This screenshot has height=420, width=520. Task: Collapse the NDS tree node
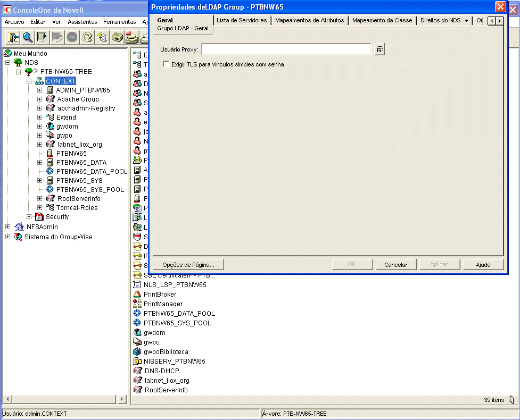(7, 62)
